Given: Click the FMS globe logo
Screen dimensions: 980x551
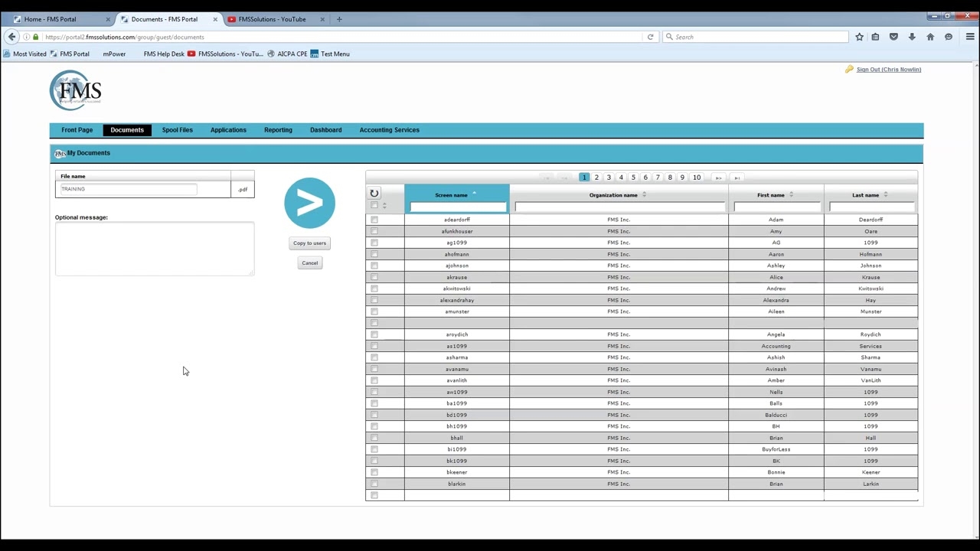Looking at the screenshot, I should click(x=76, y=91).
